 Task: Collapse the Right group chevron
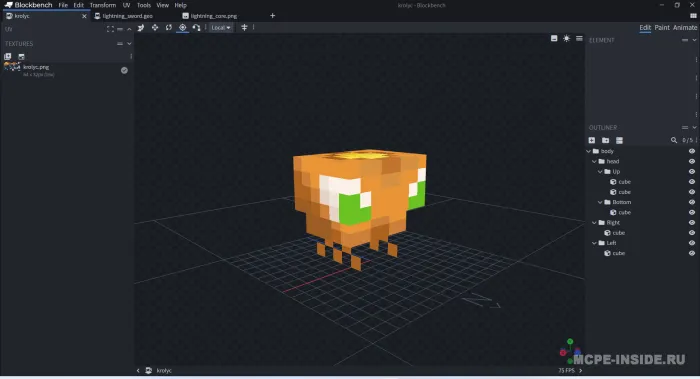point(594,223)
